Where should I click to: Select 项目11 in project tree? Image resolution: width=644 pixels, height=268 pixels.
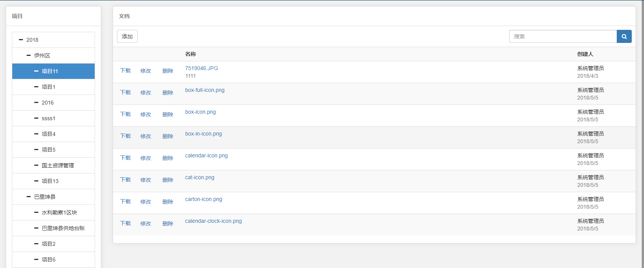pyautogui.click(x=50, y=71)
